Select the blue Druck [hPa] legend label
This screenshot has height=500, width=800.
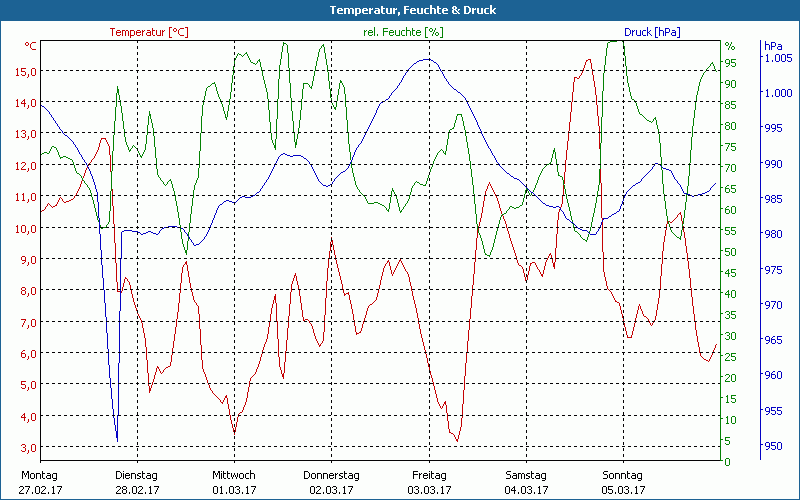click(651, 32)
